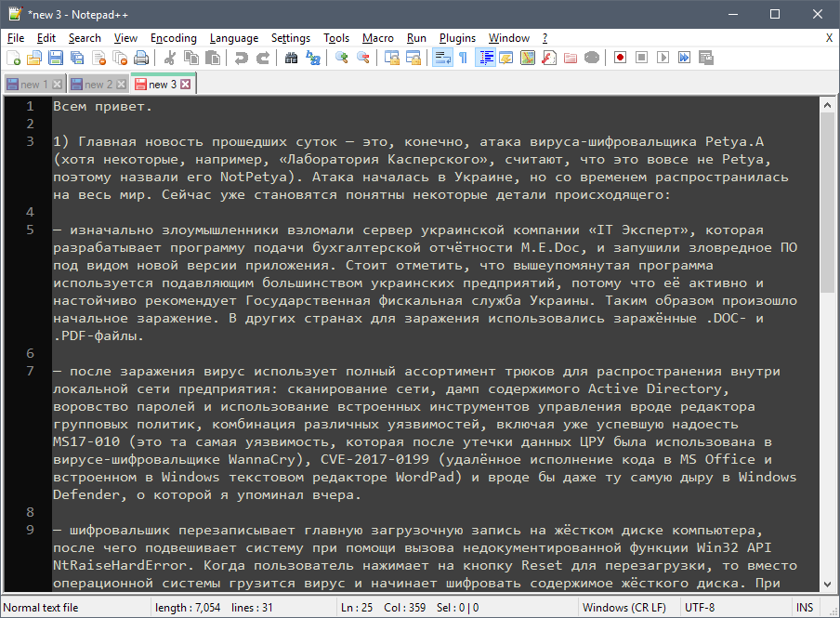Open the Settings menu
Image resolution: width=840 pixels, height=618 pixels.
click(290, 38)
